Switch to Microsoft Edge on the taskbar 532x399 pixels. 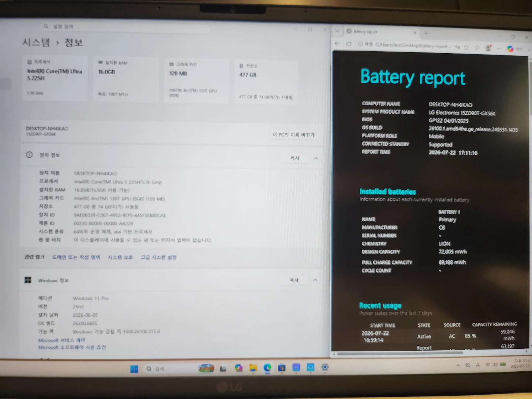click(x=267, y=368)
